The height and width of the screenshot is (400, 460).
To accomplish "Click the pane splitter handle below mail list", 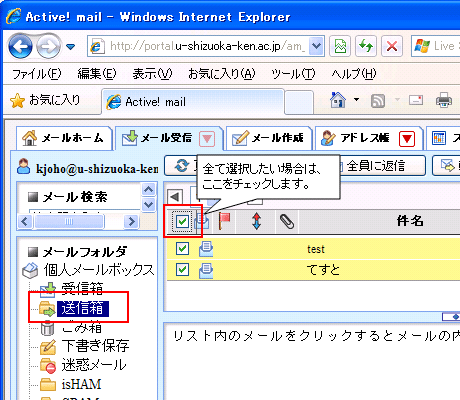I will pyautogui.click(x=451, y=316).
